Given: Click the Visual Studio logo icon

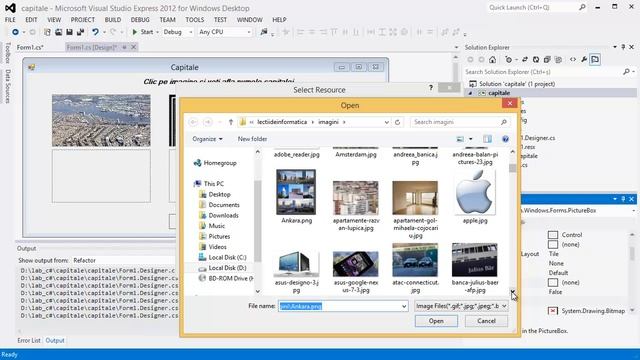Looking at the screenshot, I should 10,8.
